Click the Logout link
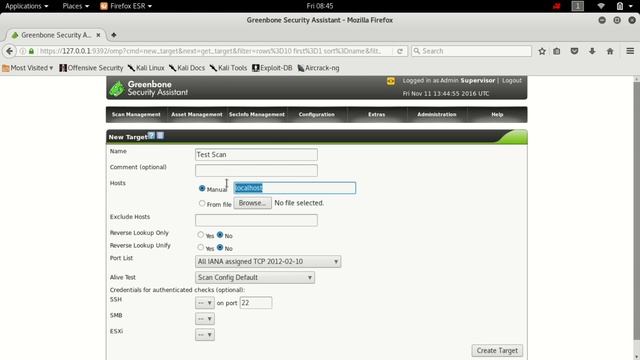The width and height of the screenshot is (640, 360). tap(512, 81)
